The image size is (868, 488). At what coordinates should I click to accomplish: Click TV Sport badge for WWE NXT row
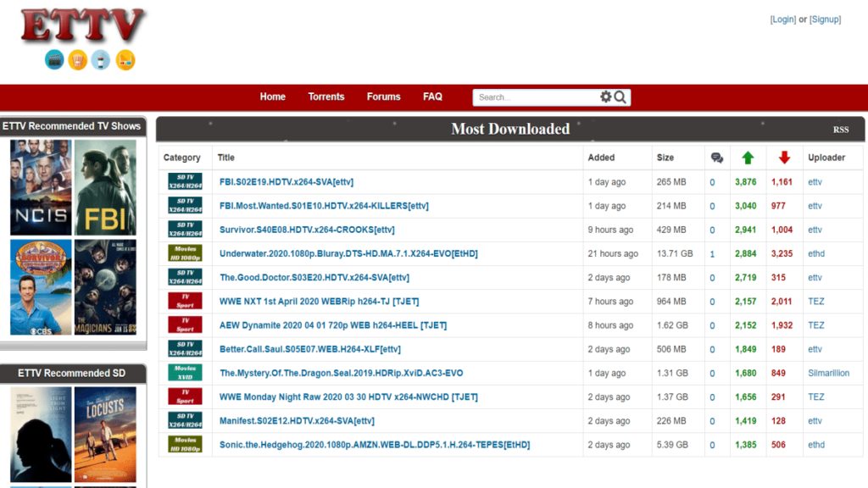click(x=185, y=301)
